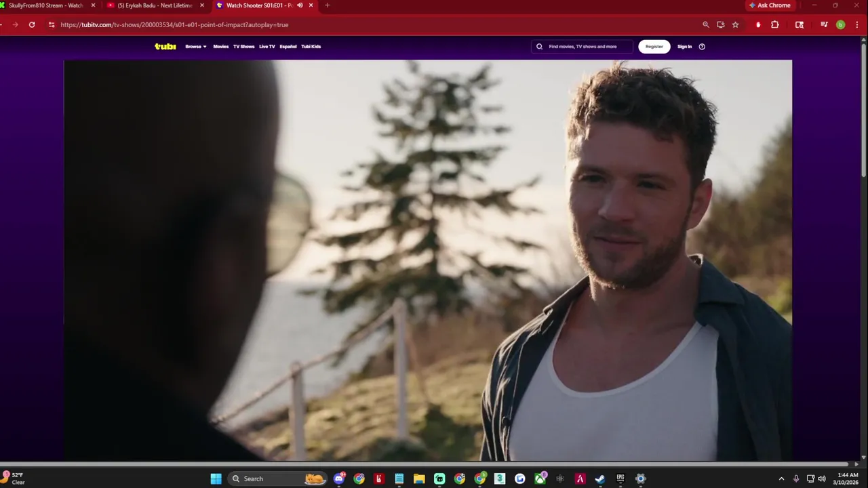
Task: Show hidden system tray icons
Action: (x=781, y=479)
